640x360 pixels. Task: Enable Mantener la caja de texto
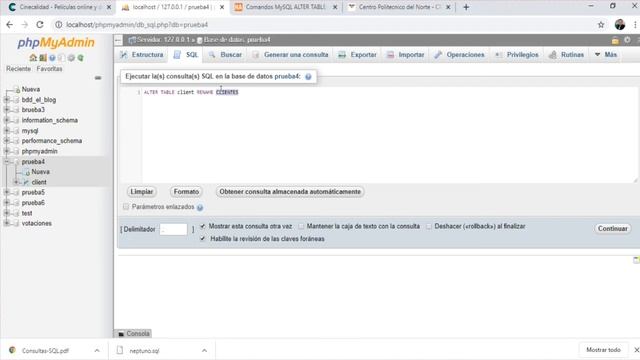coord(301,226)
